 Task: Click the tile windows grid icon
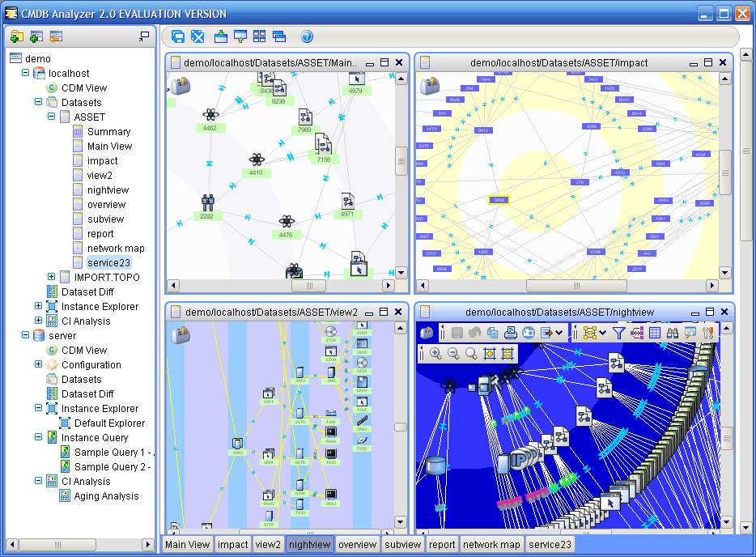(x=259, y=36)
